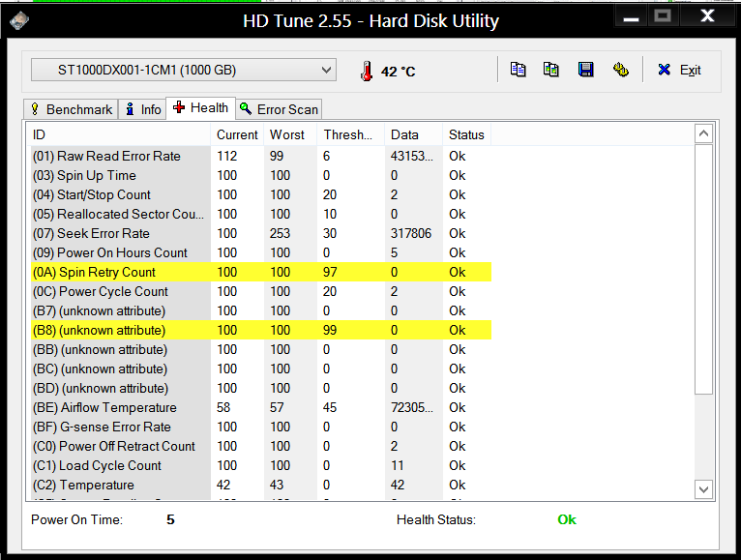Select the G-sense Error Rate row
The image size is (741, 560).
(x=261, y=427)
